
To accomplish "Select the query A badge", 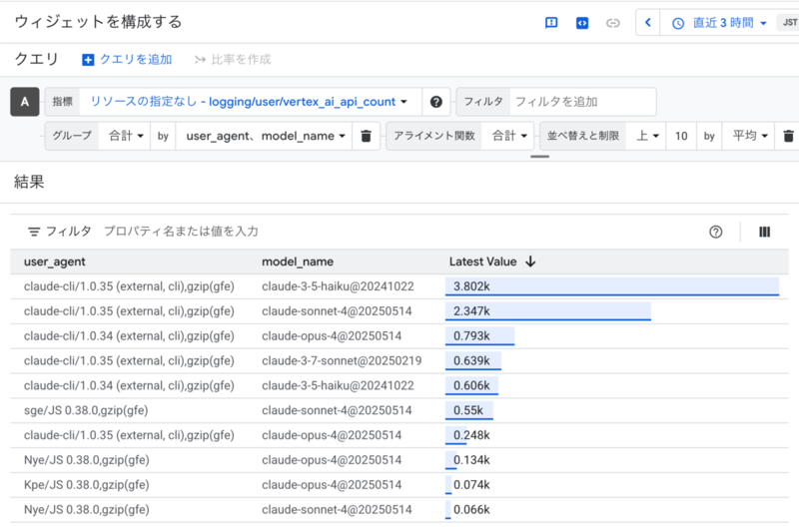I will pyautogui.click(x=25, y=102).
